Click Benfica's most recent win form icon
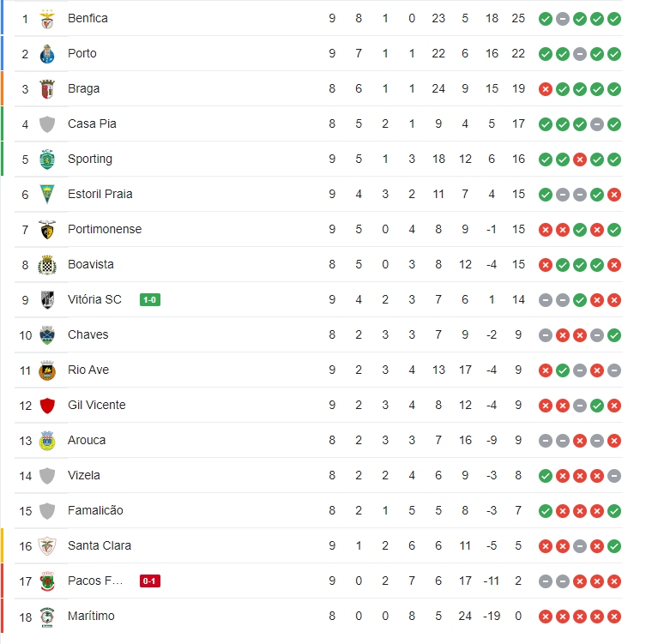 coord(614,18)
